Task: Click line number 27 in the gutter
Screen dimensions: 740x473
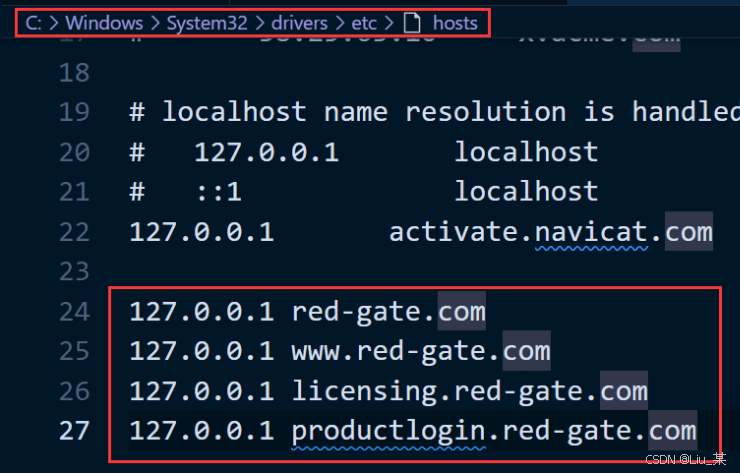Action: (73, 431)
